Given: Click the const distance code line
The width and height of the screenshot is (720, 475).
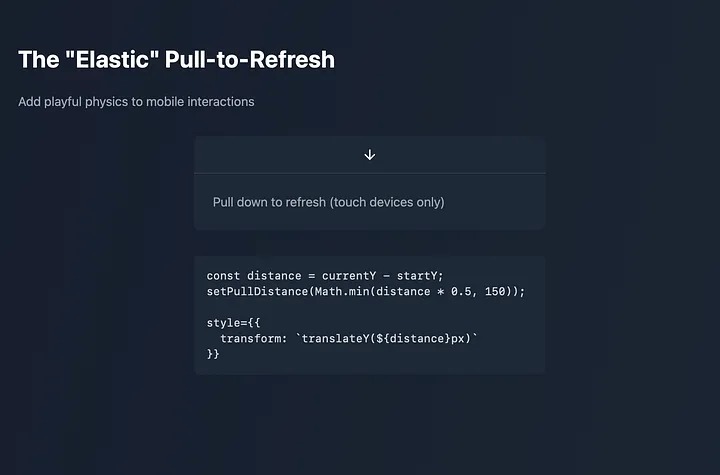Looking at the screenshot, I should tap(325, 276).
